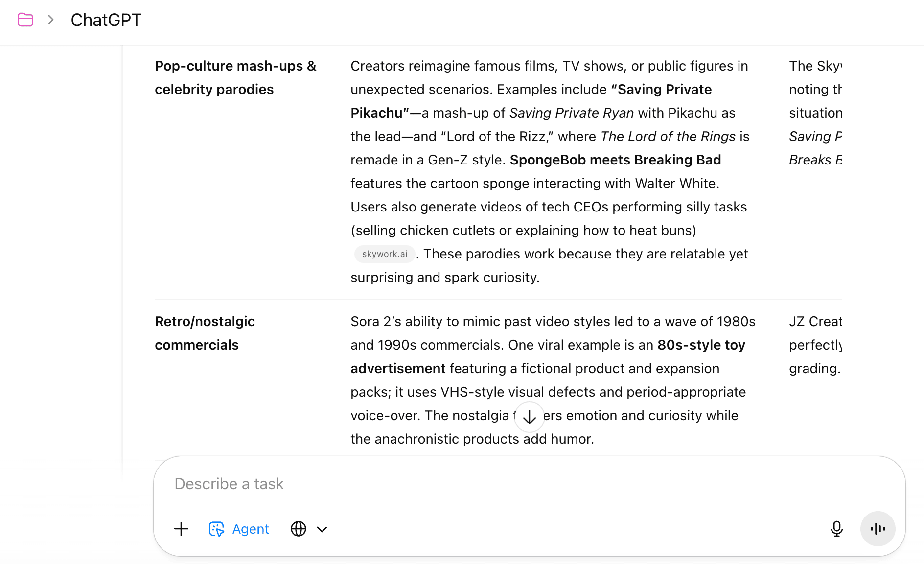This screenshot has height=564, width=924.
Task: Click the italic 'The Lord of the Rings' text
Action: pyautogui.click(x=668, y=137)
